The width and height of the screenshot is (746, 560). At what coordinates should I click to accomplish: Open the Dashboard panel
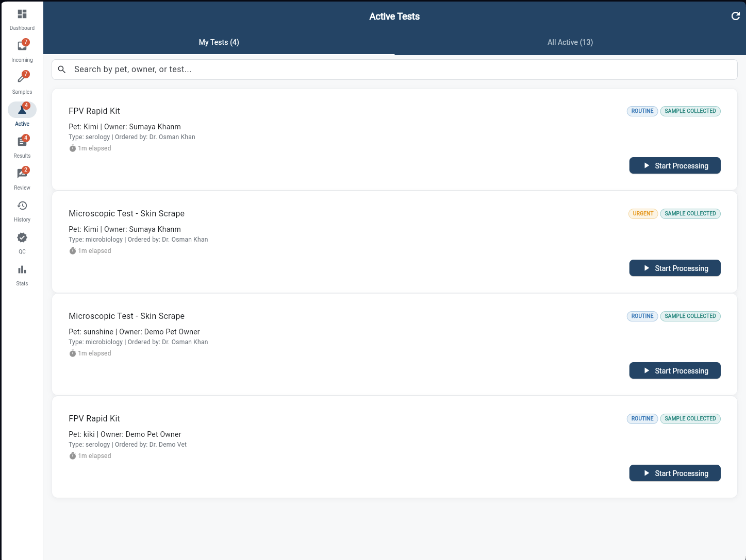click(x=22, y=19)
